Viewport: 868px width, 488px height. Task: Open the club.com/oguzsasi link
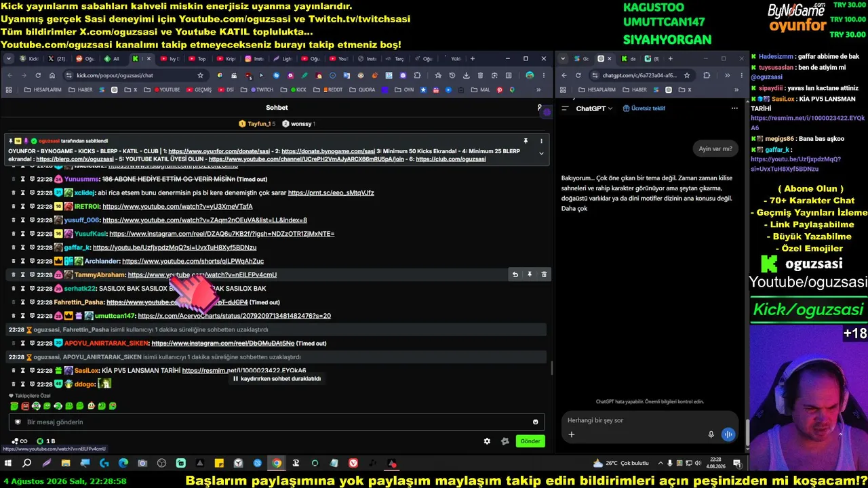pyautogui.click(x=451, y=159)
